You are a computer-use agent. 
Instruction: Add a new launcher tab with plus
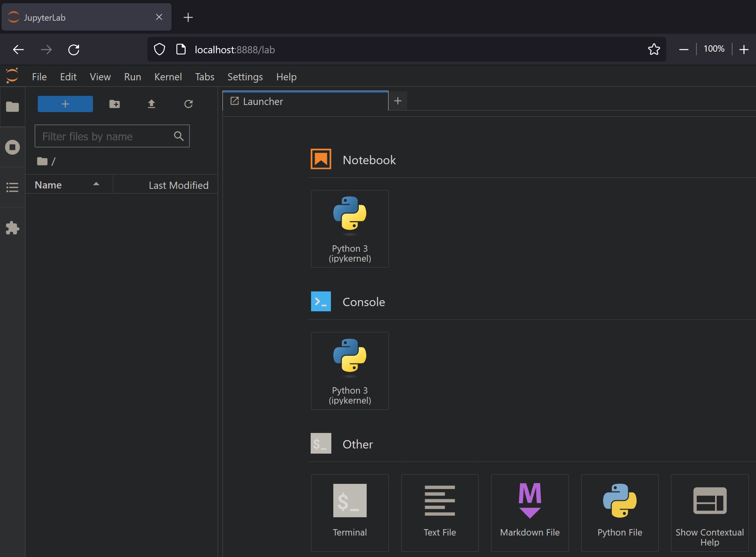click(x=398, y=101)
